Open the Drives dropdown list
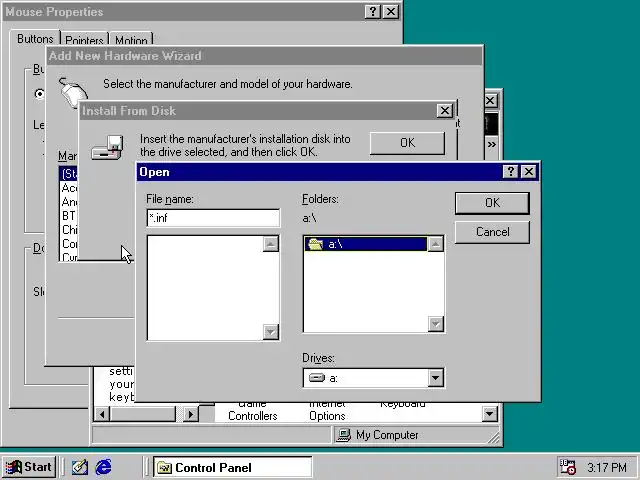The height and width of the screenshot is (480, 640). (x=436, y=378)
